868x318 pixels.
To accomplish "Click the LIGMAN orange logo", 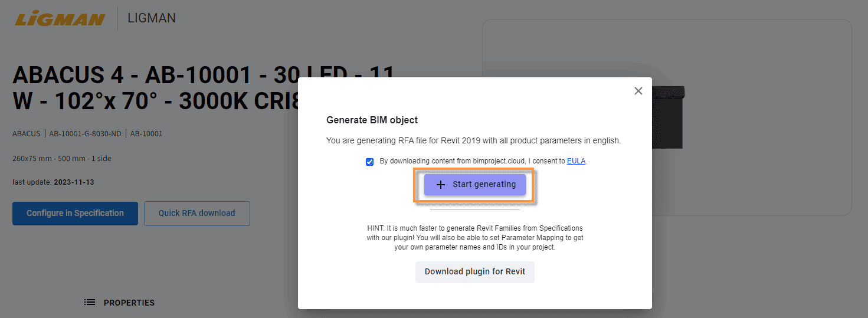I will pos(60,19).
